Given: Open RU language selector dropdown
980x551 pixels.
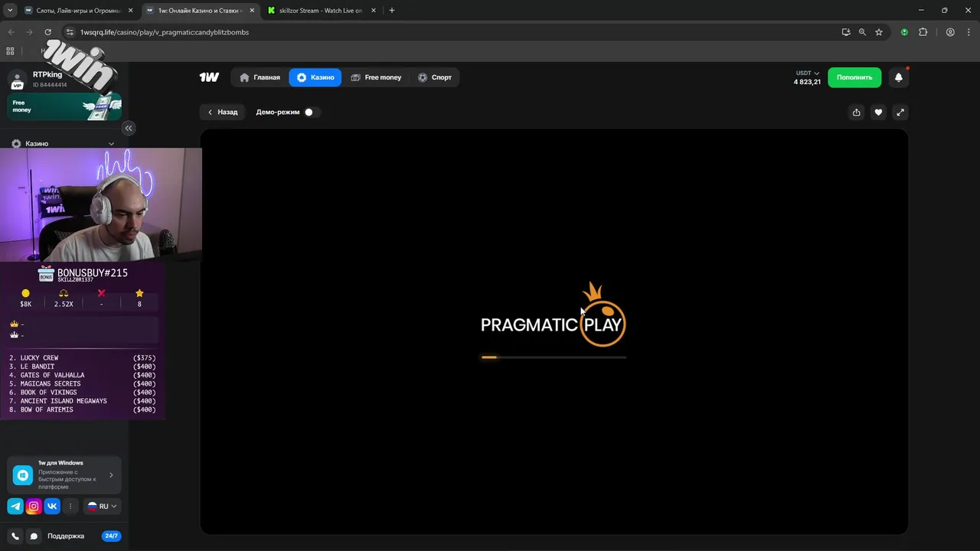Looking at the screenshot, I should 102,506.
